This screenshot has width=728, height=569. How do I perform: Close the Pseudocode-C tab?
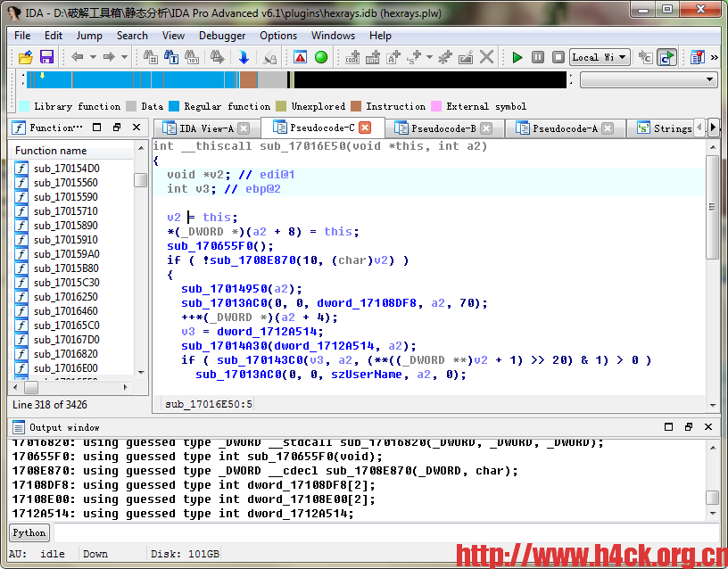pyautogui.click(x=366, y=128)
